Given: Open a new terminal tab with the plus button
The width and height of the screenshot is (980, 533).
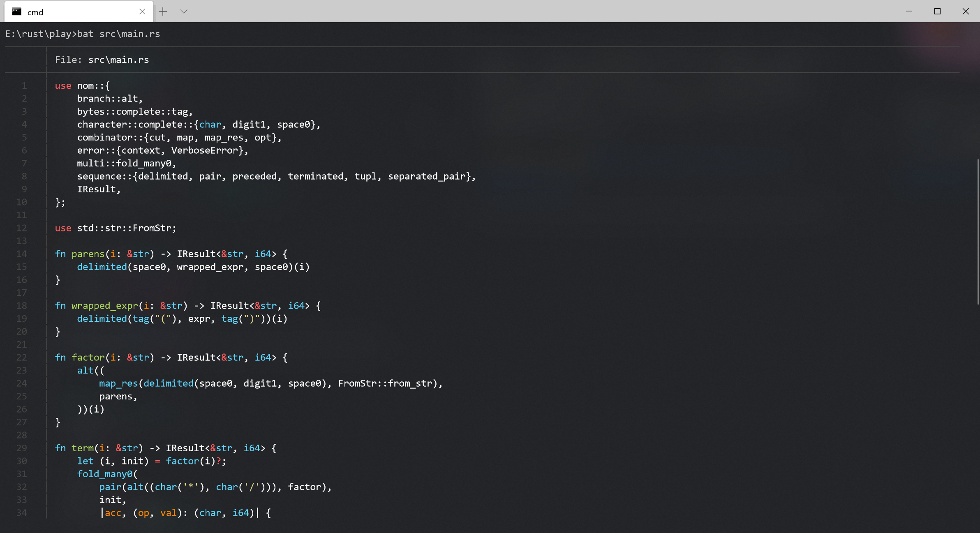Looking at the screenshot, I should click(163, 12).
